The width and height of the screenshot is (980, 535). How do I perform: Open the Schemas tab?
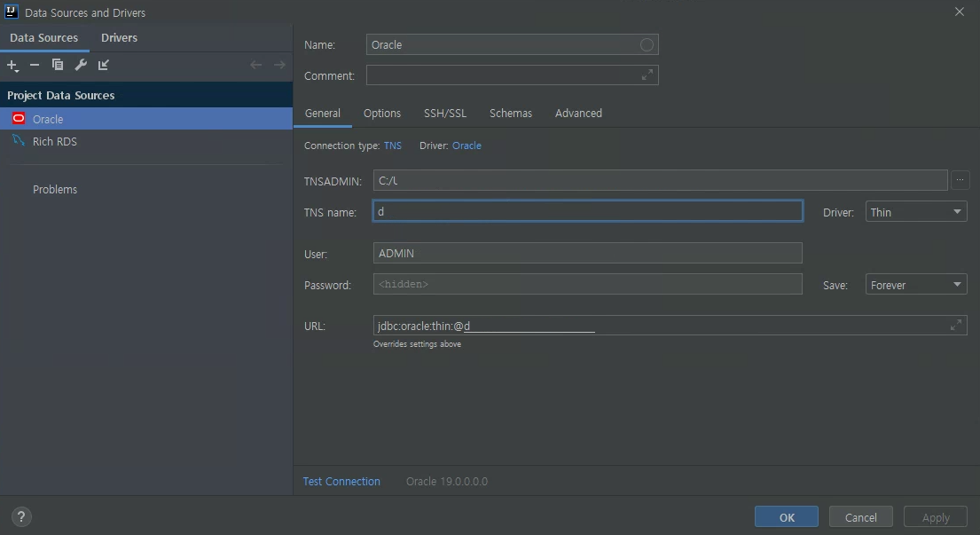511,114
